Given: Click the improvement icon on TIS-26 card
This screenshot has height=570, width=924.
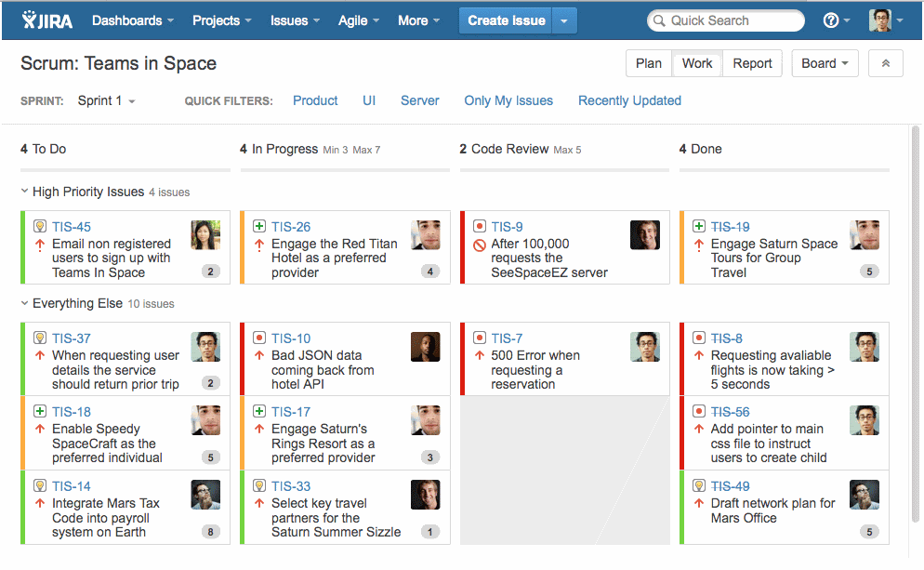Looking at the screenshot, I should (x=258, y=226).
